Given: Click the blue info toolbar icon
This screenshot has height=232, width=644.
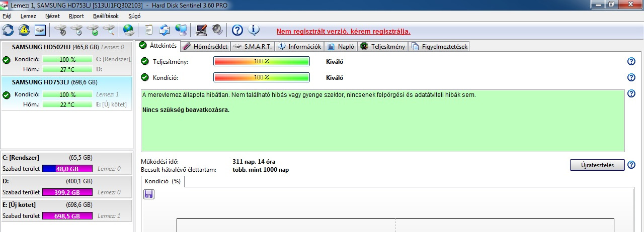Looking at the screenshot, I should 254,30.
